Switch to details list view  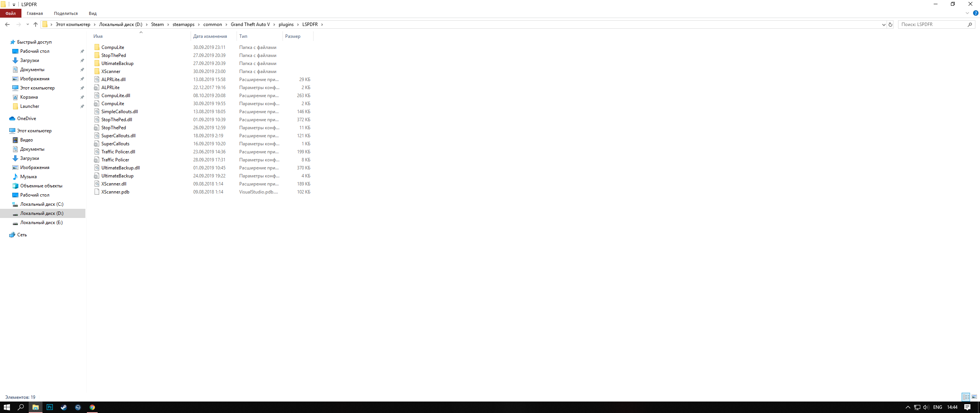pos(966,397)
